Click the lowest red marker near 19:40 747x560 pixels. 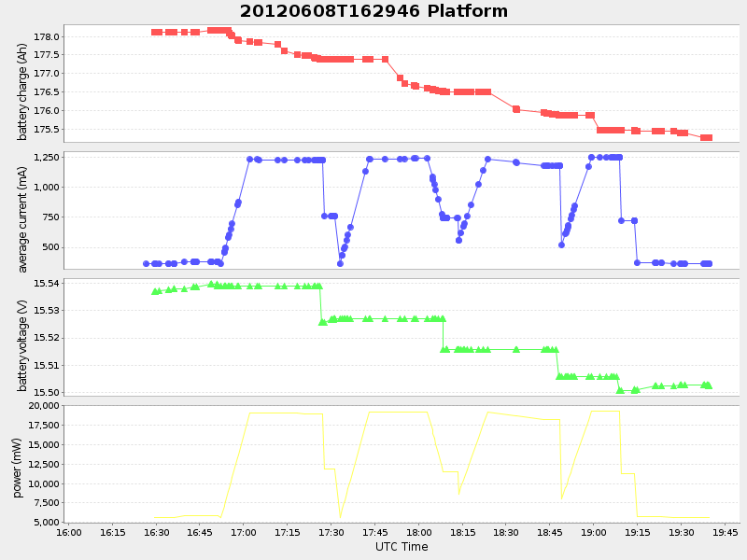[x=707, y=137]
